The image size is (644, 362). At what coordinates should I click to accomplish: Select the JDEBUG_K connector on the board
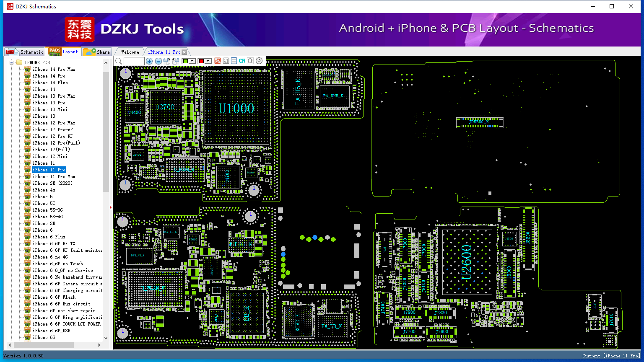point(480,122)
